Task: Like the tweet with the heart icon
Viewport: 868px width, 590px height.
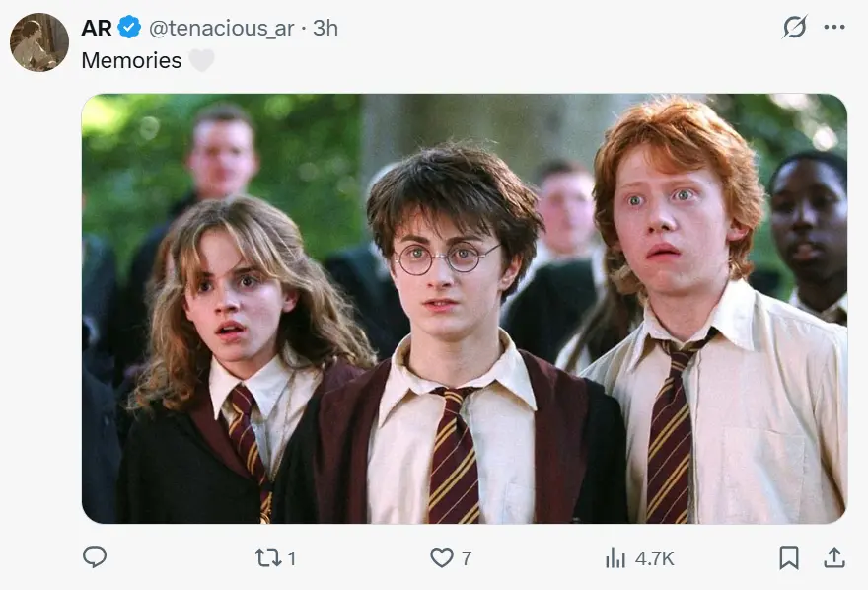Action: (442, 557)
